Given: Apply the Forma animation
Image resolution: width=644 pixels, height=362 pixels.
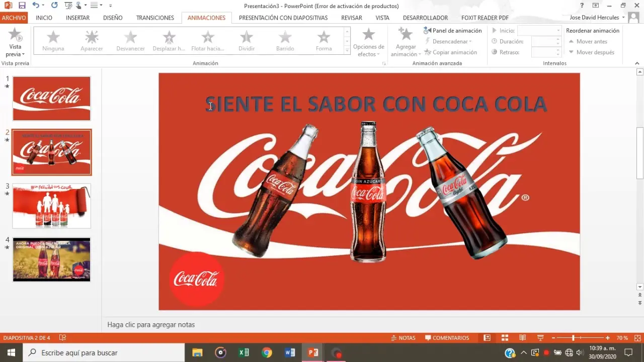Looking at the screenshot, I should click(x=324, y=41).
